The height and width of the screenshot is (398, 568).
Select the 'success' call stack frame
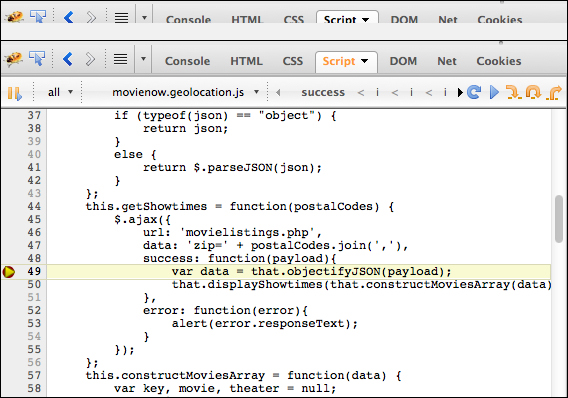point(323,92)
